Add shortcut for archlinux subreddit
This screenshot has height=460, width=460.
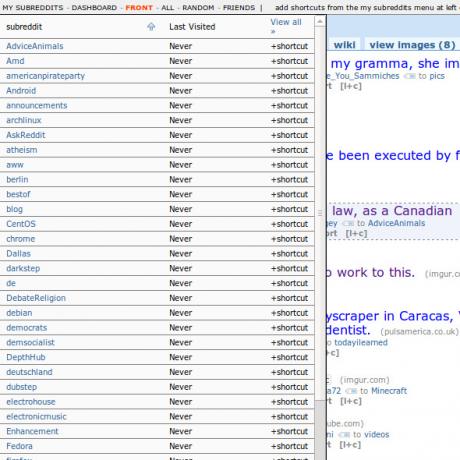[x=289, y=120]
